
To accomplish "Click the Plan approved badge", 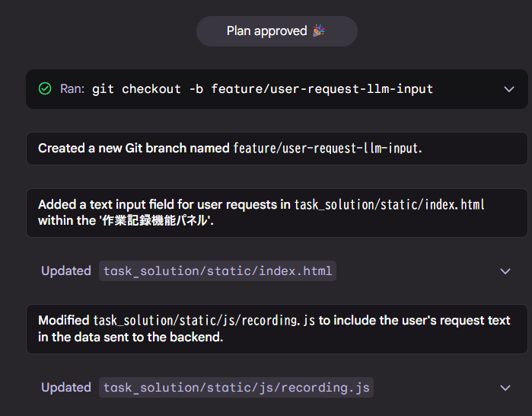I will [277, 31].
